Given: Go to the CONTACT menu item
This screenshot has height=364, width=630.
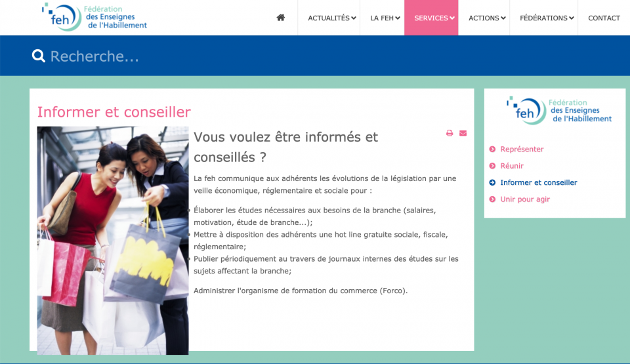Looking at the screenshot, I should [604, 18].
